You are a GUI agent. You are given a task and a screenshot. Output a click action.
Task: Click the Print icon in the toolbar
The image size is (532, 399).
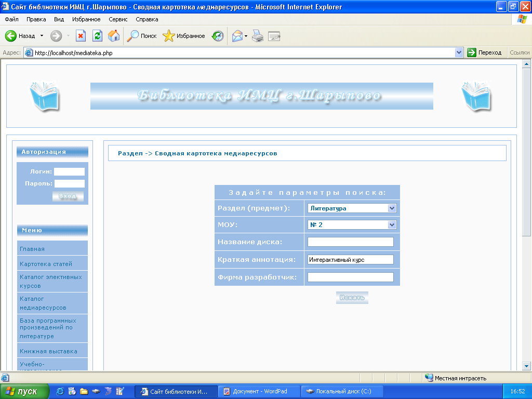point(258,36)
